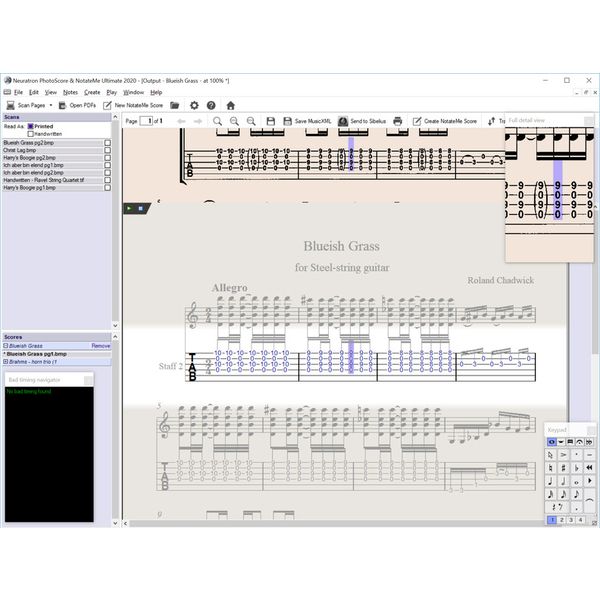Select the quarter note on Keypad

tap(551, 481)
